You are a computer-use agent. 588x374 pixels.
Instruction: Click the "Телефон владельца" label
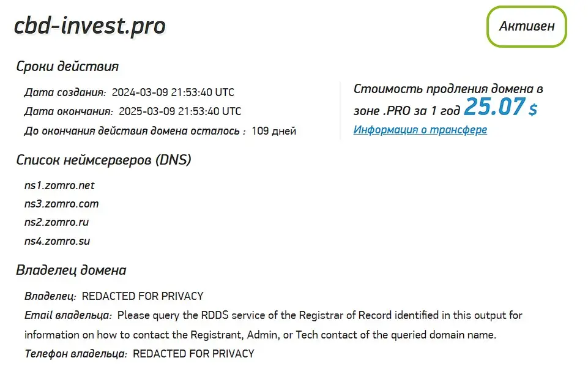[76, 354]
